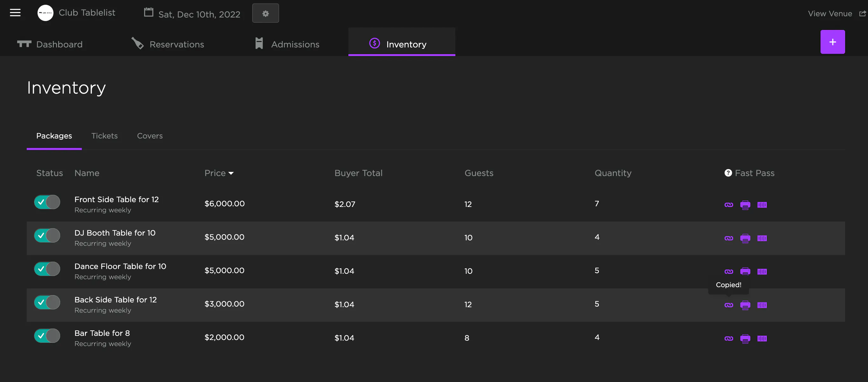Image resolution: width=868 pixels, height=382 pixels.
Task: Toggle off DJ Booth Table for 10
Action: (47, 235)
